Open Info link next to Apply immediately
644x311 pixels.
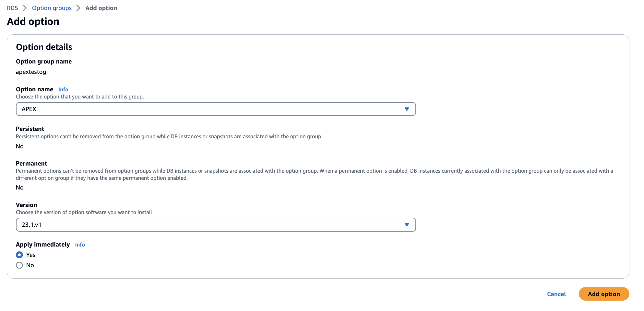[80, 245]
